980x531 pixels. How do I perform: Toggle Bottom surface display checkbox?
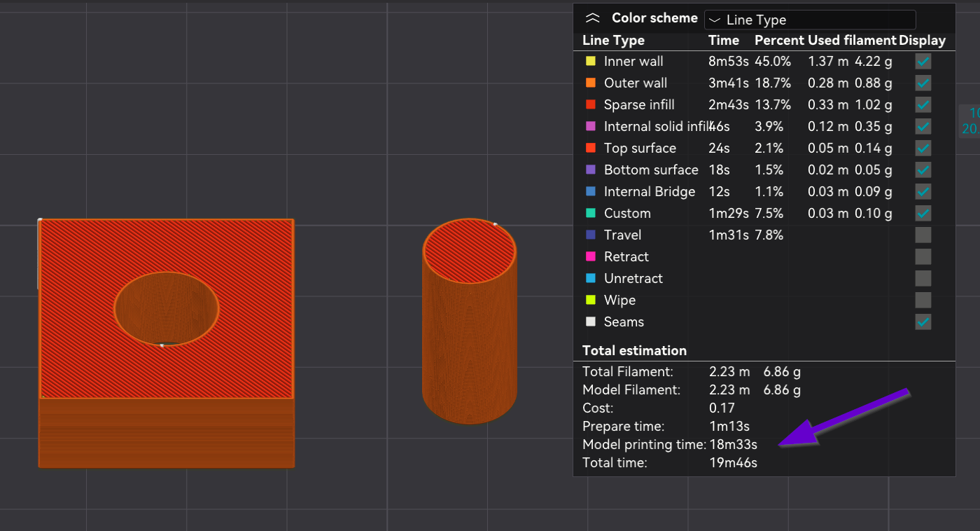click(923, 170)
